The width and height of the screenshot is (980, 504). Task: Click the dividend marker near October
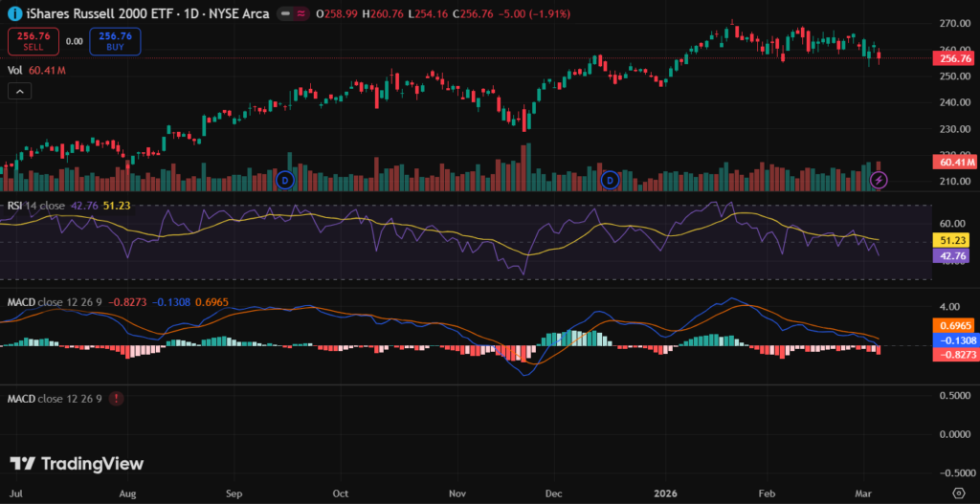point(283,179)
